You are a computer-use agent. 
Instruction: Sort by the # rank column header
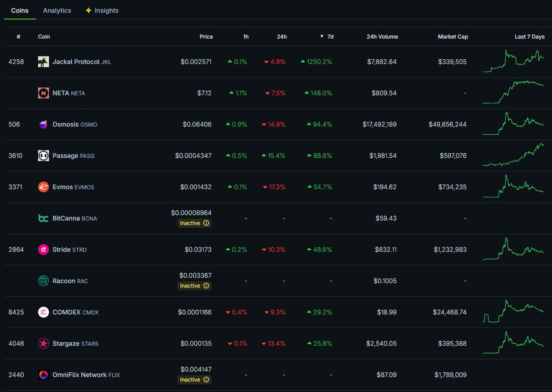pyautogui.click(x=18, y=36)
